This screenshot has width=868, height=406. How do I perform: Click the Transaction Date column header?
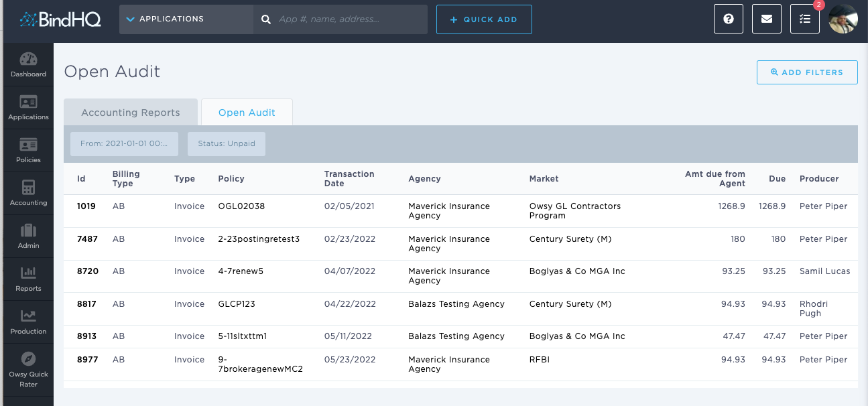click(x=349, y=179)
